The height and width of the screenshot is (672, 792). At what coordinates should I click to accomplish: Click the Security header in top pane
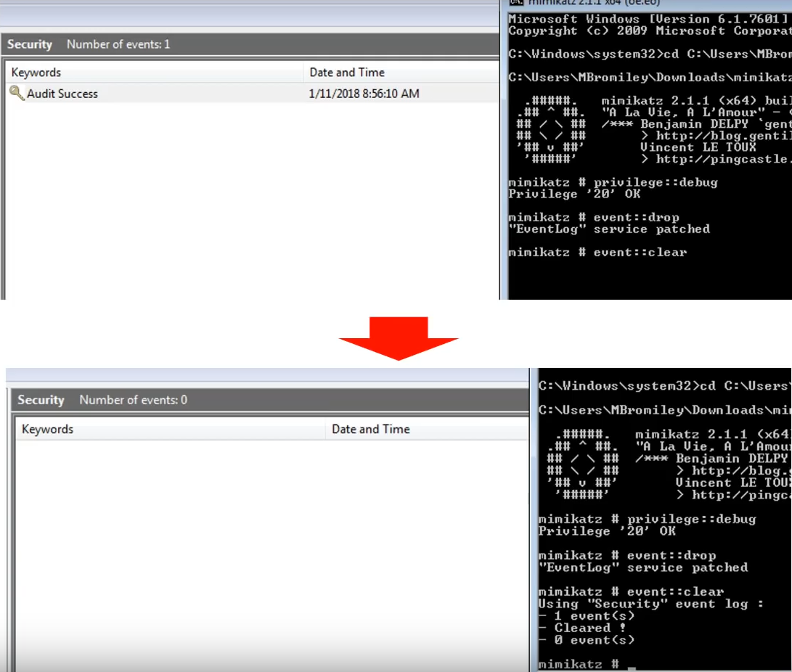point(30,44)
